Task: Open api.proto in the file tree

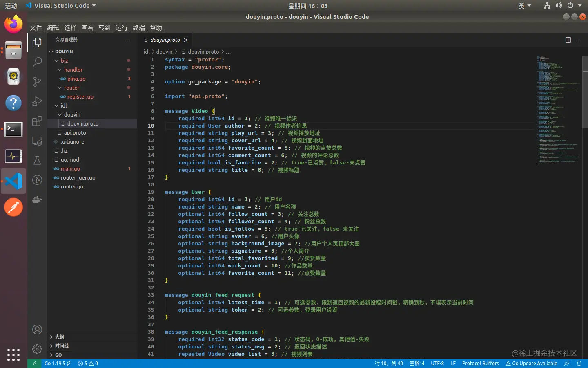Action: coord(92,132)
